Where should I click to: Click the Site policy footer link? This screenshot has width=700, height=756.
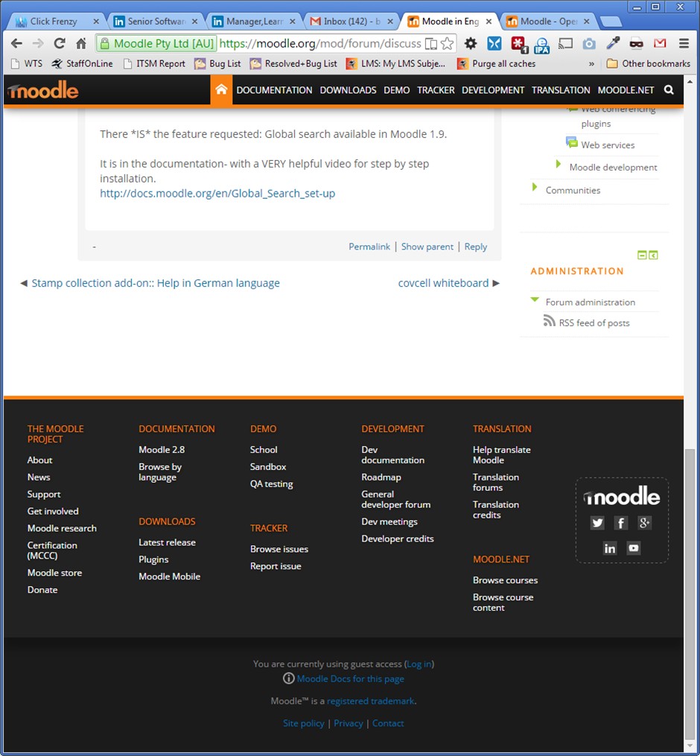pyautogui.click(x=304, y=723)
